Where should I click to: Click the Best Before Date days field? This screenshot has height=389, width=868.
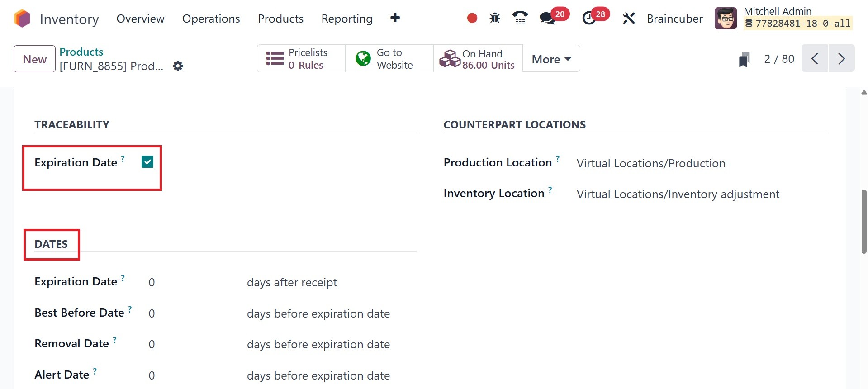click(x=190, y=313)
